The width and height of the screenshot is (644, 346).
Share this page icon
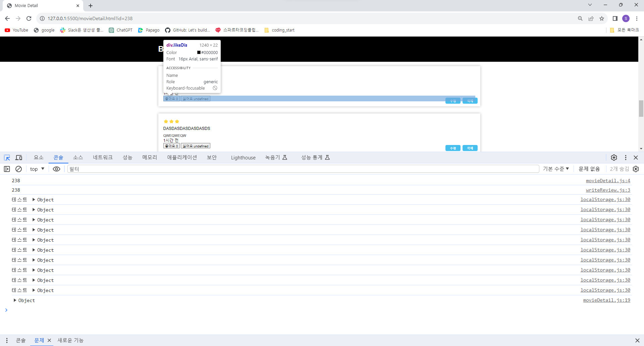click(x=591, y=18)
